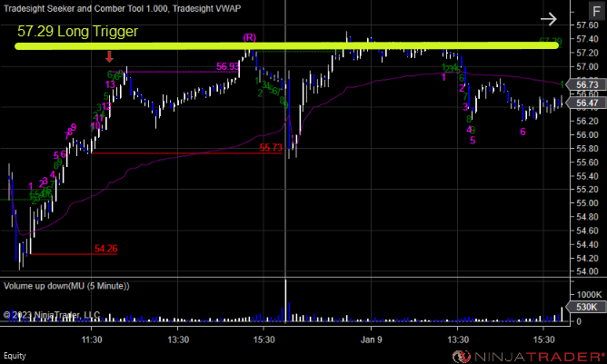Select the Tradesight Seeker and Comber indicator label
Image resolution: width=607 pixels, height=364 pixels.
point(86,8)
